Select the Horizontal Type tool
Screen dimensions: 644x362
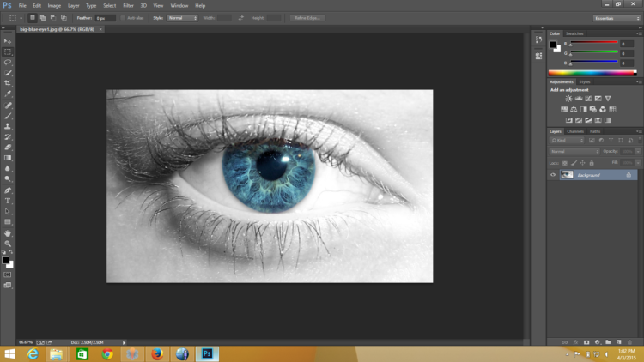point(8,201)
